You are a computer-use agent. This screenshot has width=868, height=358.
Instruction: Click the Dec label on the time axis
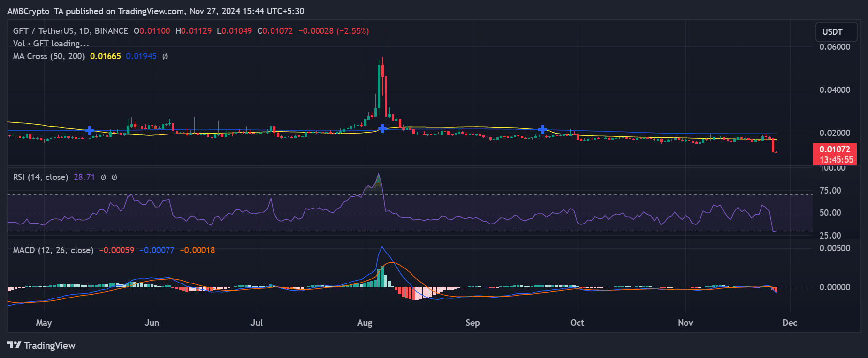click(790, 323)
